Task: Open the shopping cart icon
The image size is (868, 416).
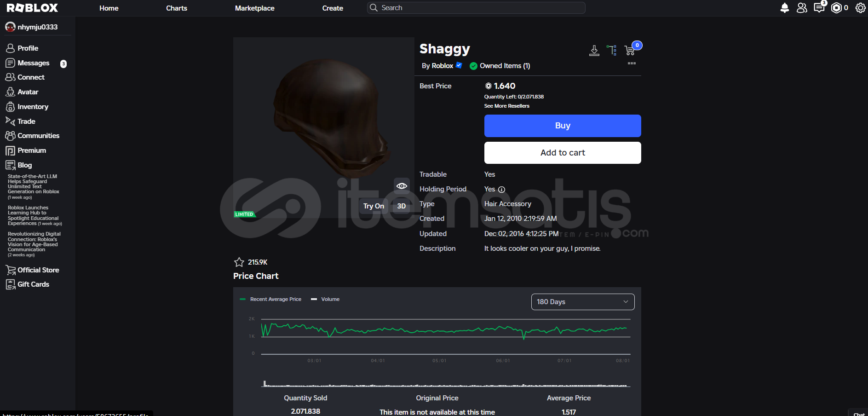Action: point(630,50)
